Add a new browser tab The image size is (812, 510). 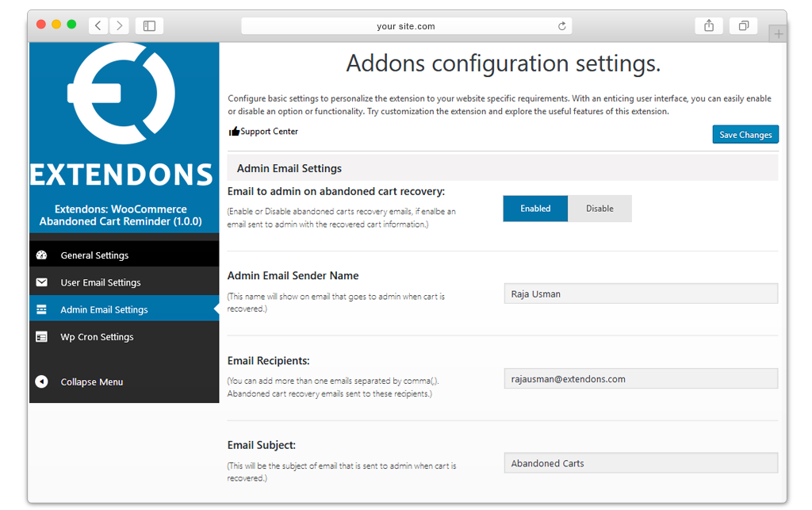778,34
